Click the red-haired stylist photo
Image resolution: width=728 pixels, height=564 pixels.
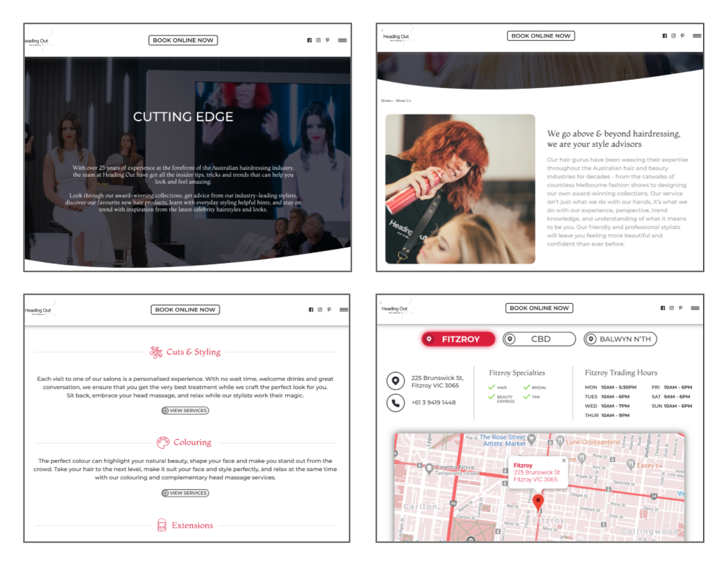click(x=460, y=189)
